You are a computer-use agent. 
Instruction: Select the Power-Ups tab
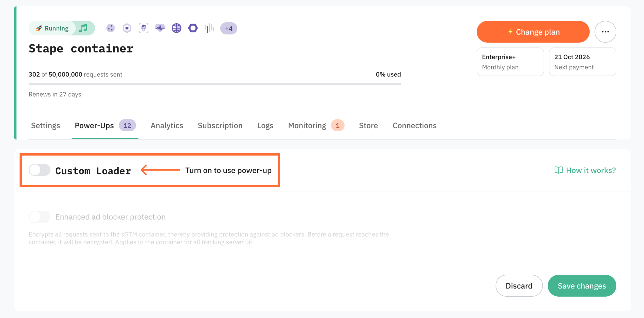click(105, 126)
